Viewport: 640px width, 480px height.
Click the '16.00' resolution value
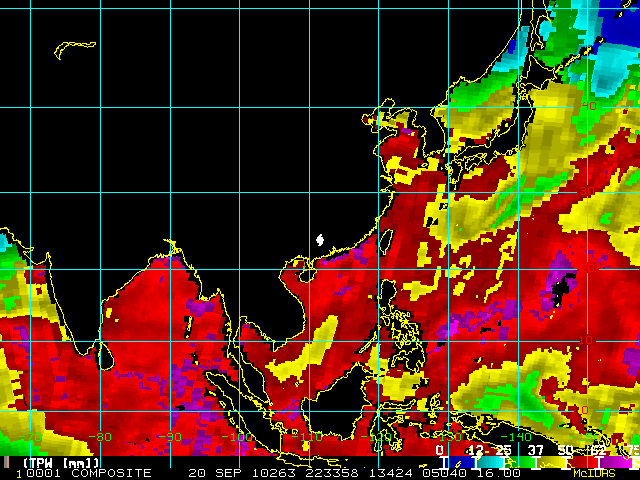tap(498, 473)
